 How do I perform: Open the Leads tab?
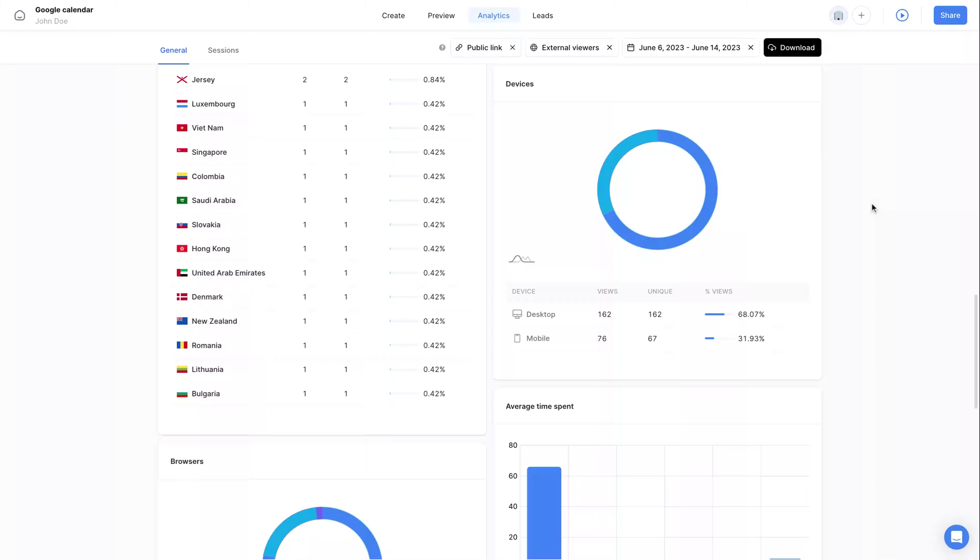542,15
